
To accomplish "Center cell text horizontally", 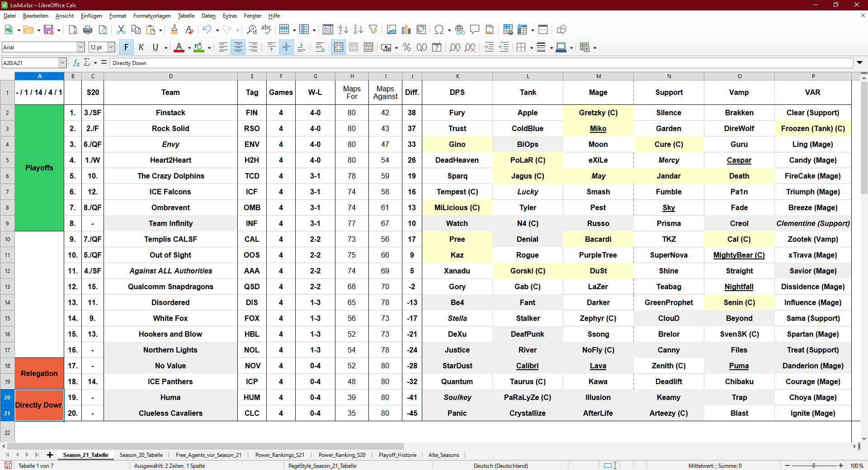I will (x=238, y=47).
